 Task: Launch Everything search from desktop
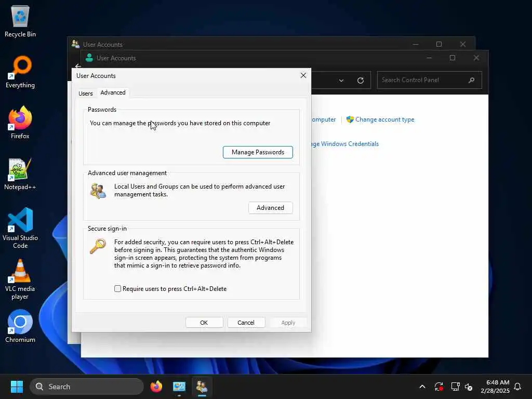coord(20,72)
